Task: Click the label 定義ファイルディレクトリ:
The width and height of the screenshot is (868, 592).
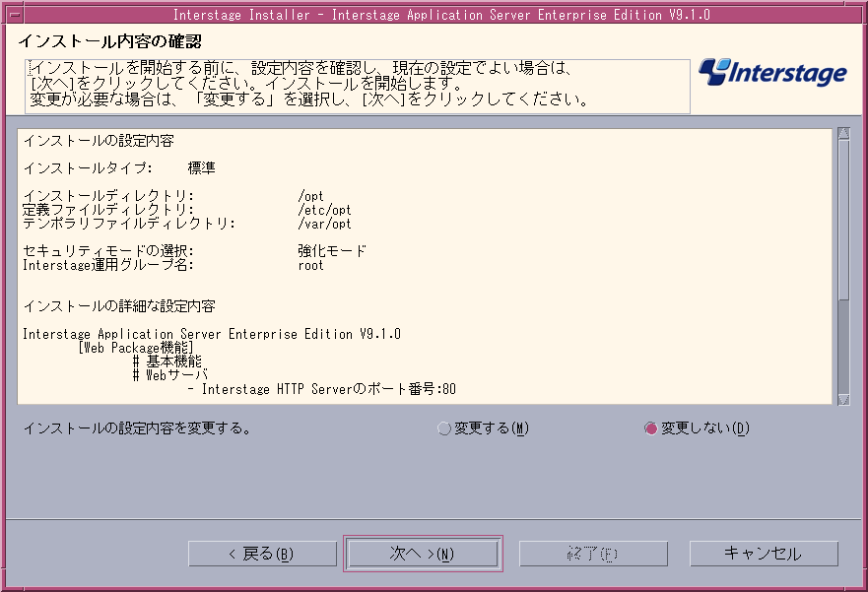Action: (x=108, y=210)
